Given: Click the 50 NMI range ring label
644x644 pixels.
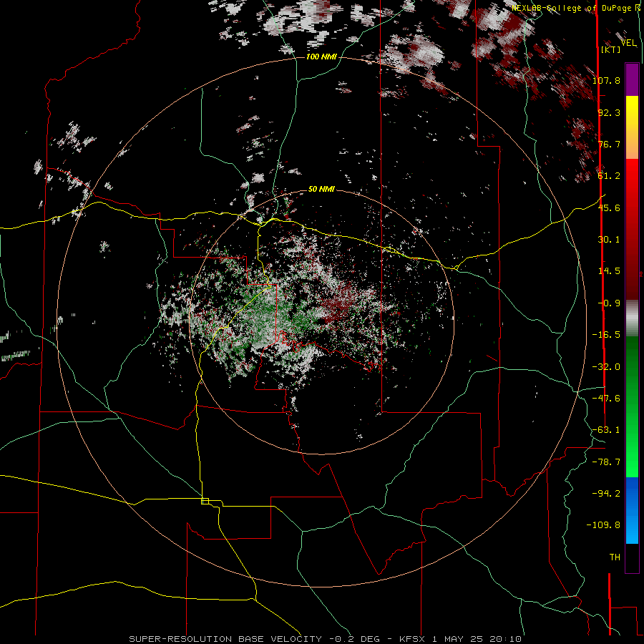Looking at the screenshot, I should click(321, 189).
